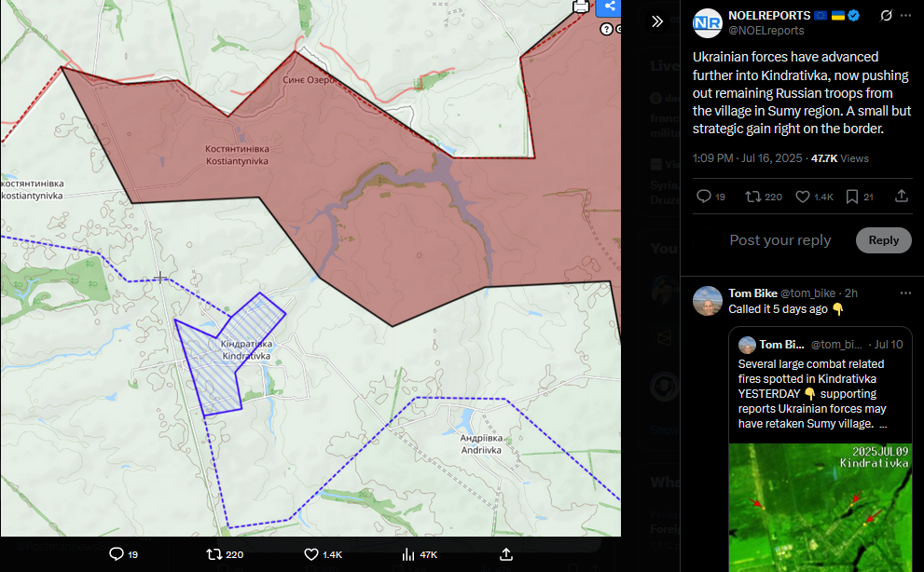Open the quoted Jul 10 post text
The width and height of the screenshot is (924, 572).
point(812,393)
